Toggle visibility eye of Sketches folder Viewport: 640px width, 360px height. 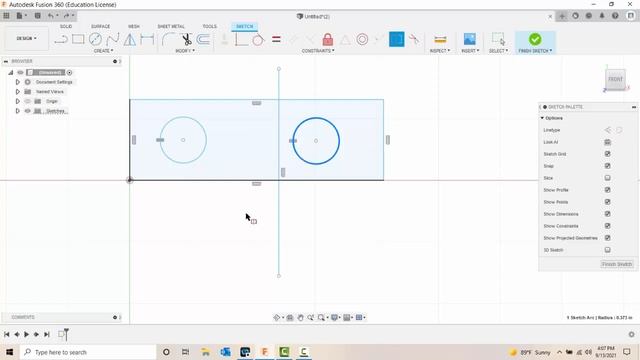tap(28, 111)
